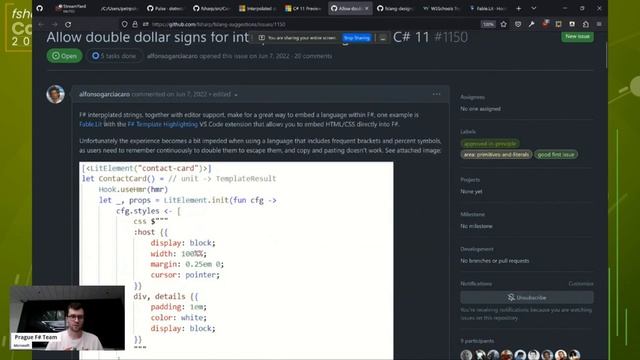Click the 'No one assigned' text under Assignees
Viewport: 640px width, 360px height.
pyautogui.click(x=480, y=109)
